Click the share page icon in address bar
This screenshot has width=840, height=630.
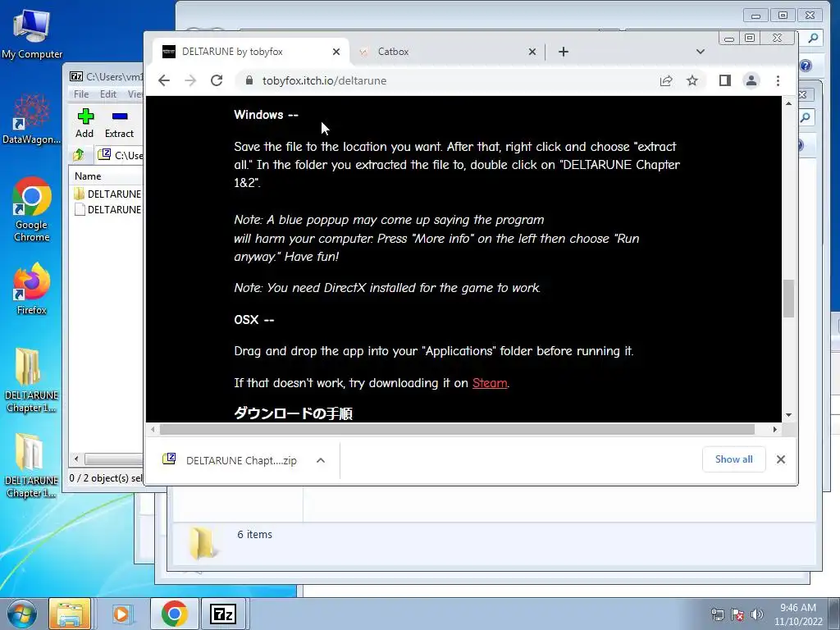click(666, 81)
